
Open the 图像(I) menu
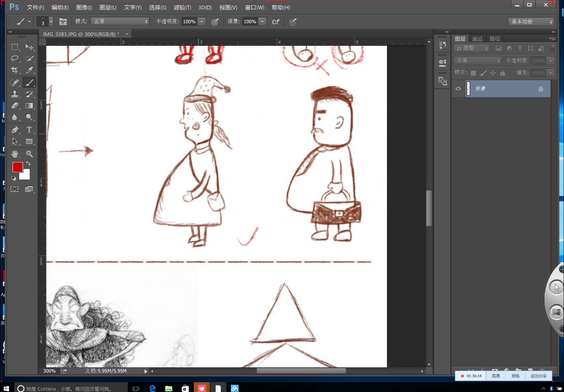pos(84,7)
